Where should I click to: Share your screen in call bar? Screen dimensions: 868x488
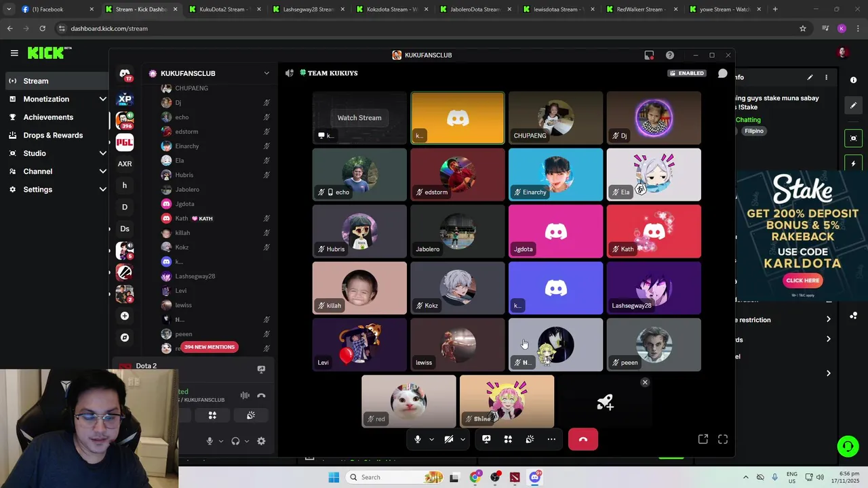pos(486,439)
